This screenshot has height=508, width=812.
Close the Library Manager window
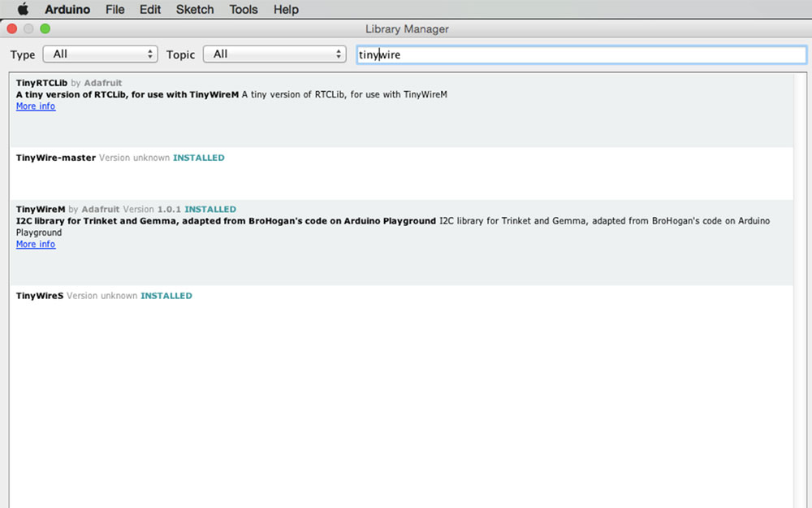pyautogui.click(x=12, y=28)
